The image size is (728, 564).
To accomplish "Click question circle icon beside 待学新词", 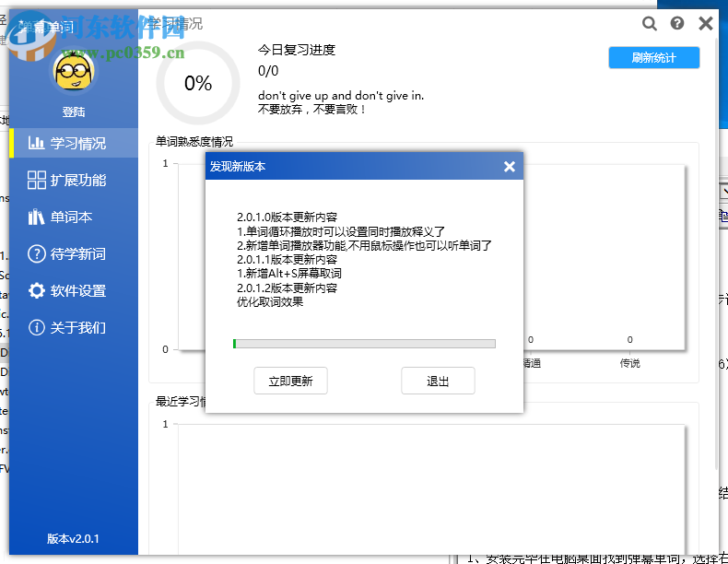I will pos(36,254).
